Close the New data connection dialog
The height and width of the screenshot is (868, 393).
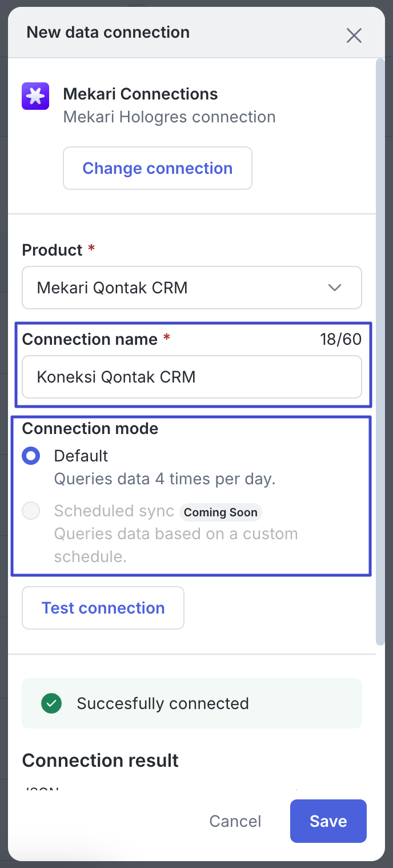[354, 35]
